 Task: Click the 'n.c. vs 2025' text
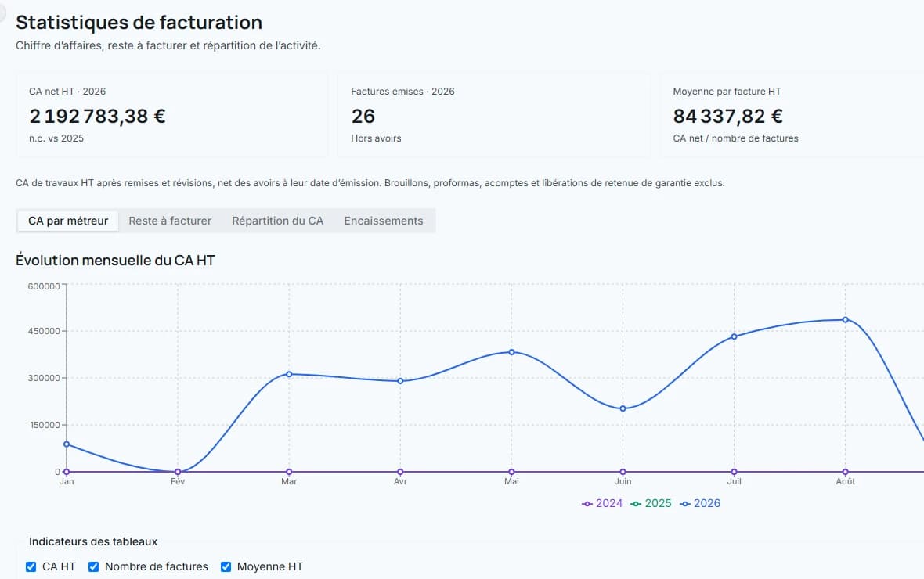click(x=56, y=138)
